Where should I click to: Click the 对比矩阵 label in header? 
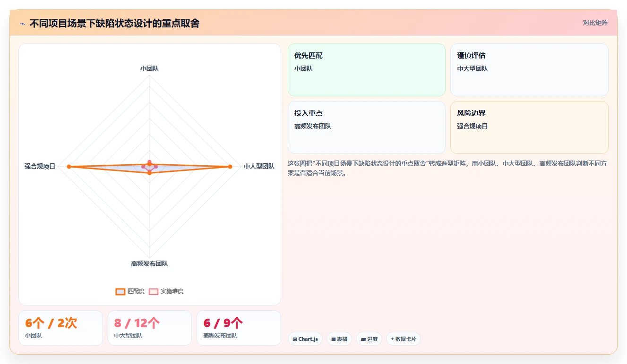tap(595, 23)
